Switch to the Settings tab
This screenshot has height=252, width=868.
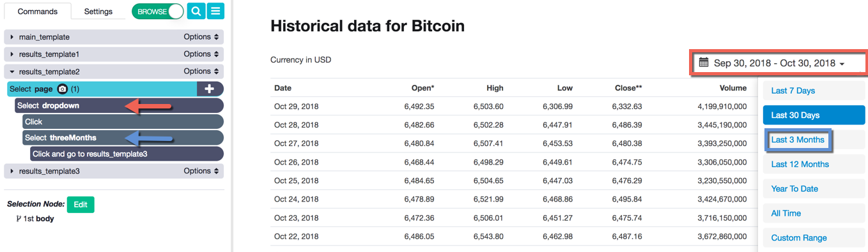[98, 11]
